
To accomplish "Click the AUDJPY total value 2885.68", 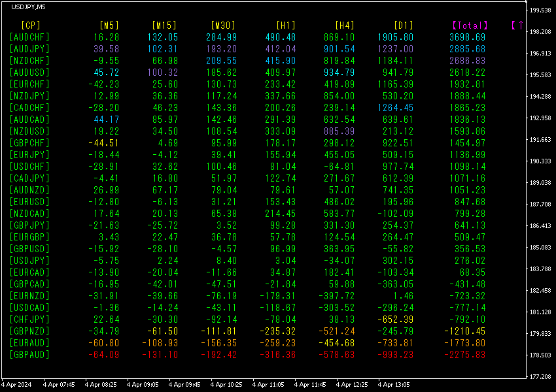I will (x=467, y=49).
